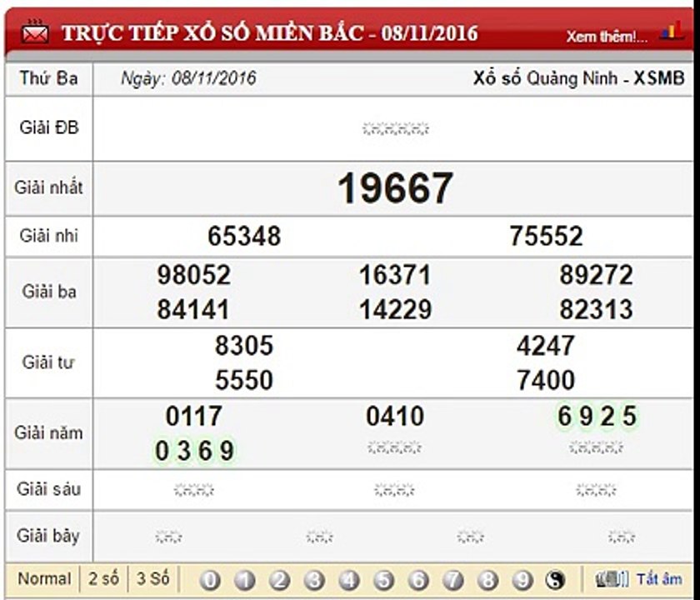Select digit ball 1 filter
Viewport: 700px width, 600px height.
(x=245, y=580)
